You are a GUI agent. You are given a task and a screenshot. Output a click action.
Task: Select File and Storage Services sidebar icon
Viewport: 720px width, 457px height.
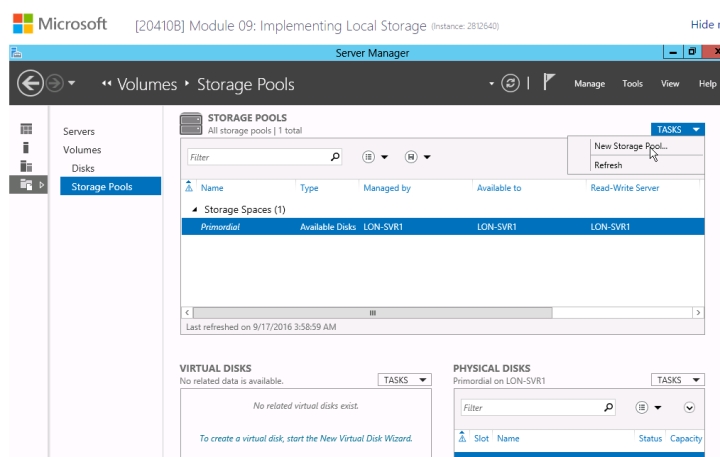27,185
